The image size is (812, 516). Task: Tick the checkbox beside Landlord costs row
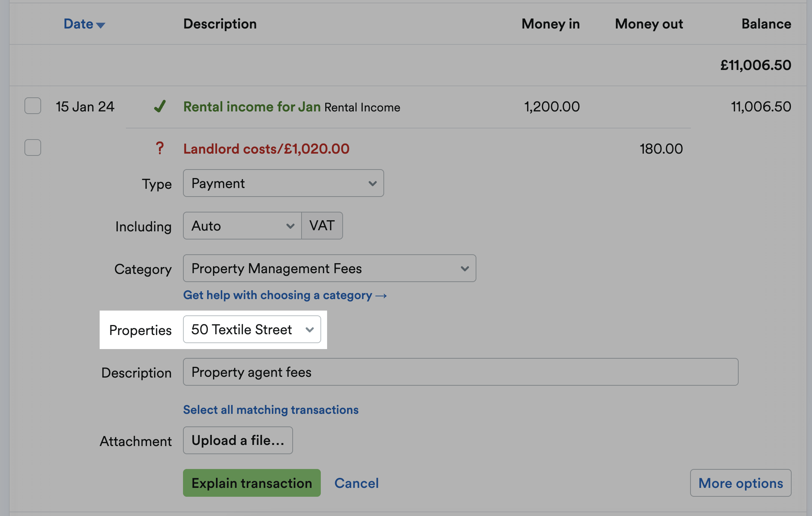point(33,147)
